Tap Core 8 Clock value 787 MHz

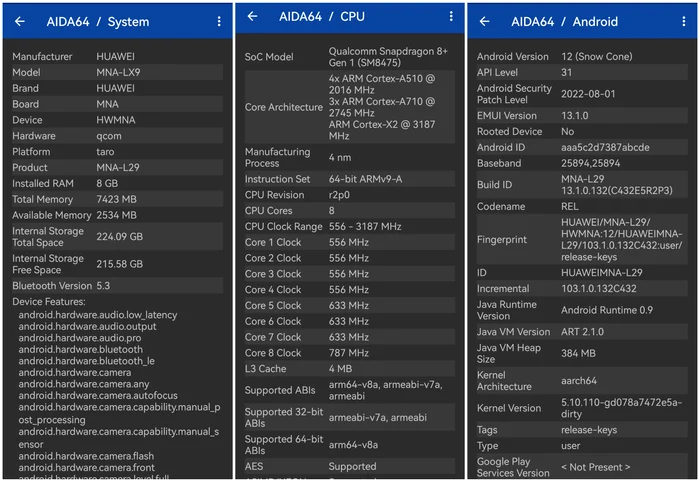(x=349, y=353)
